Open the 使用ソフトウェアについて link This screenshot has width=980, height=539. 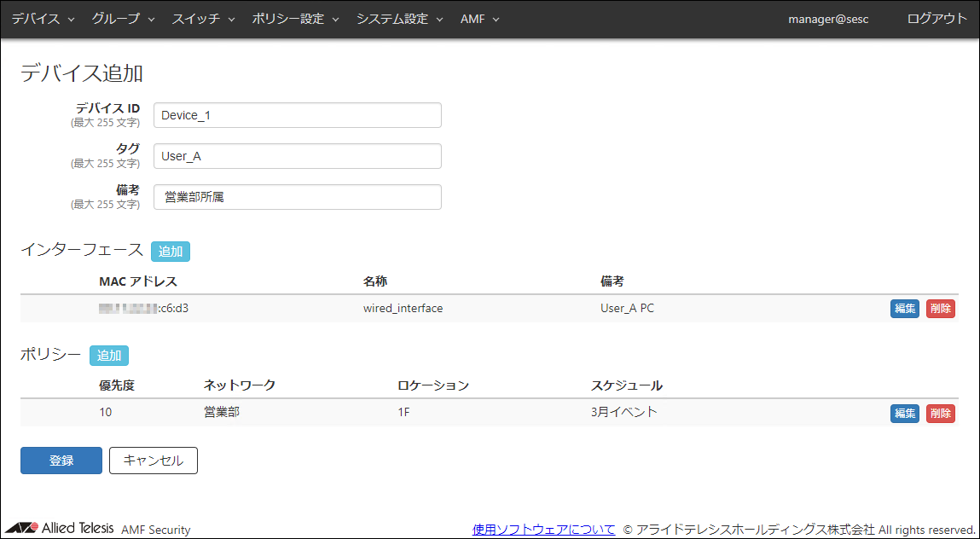(543, 530)
